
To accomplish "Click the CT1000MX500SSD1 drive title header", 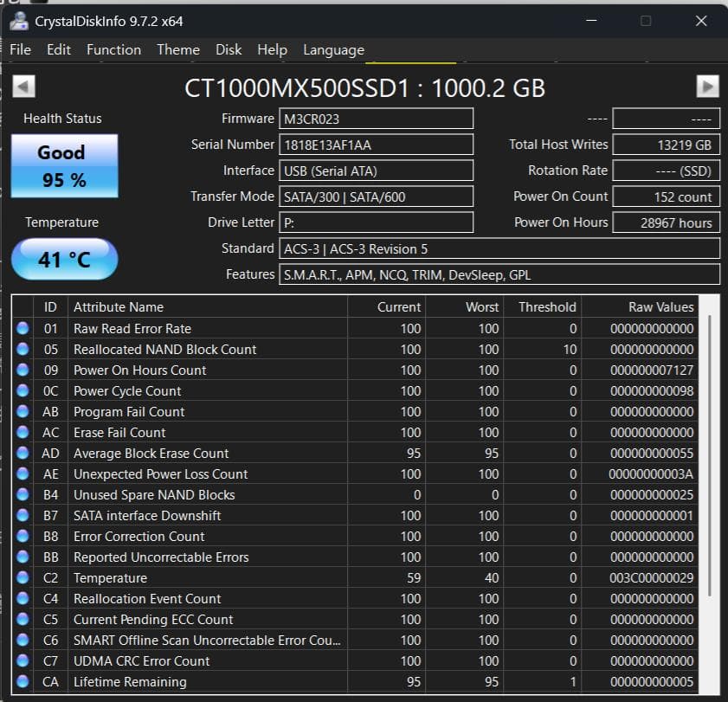I will coord(364,87).
